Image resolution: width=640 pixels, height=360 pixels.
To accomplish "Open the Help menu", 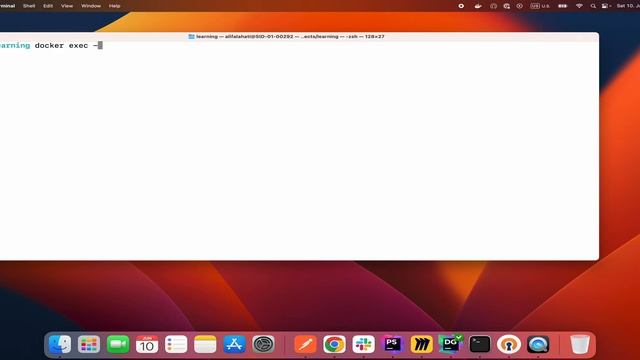I will (x=115, y=6).
